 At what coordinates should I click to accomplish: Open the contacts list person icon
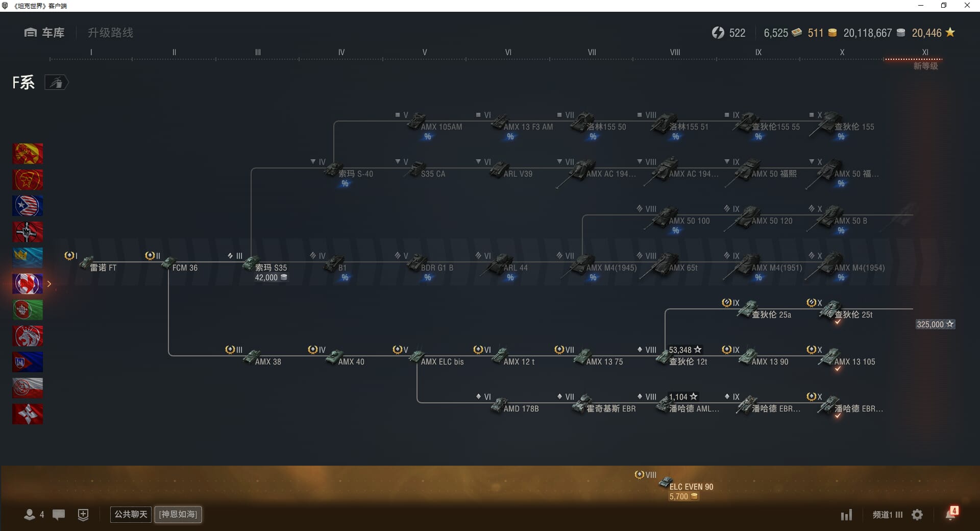pos(30,515)
